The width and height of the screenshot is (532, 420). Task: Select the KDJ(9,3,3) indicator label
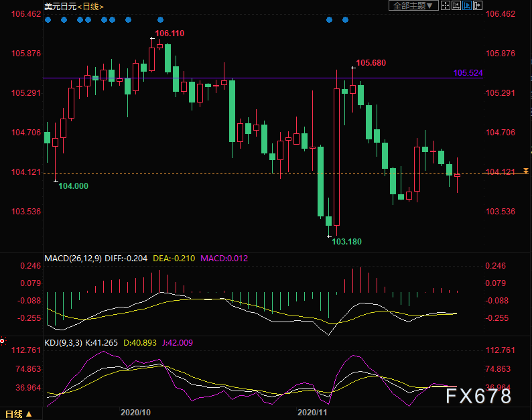coord(64,342)
